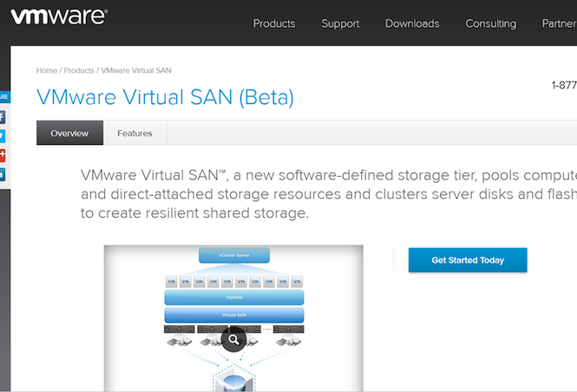Share page on Facebook
577x392 pixels.
click(3, 117)
